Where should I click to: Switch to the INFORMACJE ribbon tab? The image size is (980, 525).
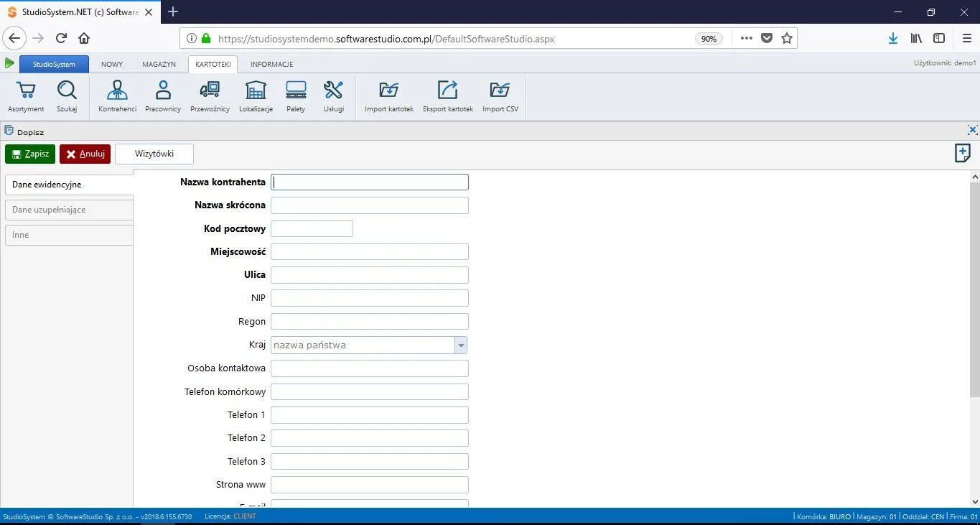tap(271, 64)
